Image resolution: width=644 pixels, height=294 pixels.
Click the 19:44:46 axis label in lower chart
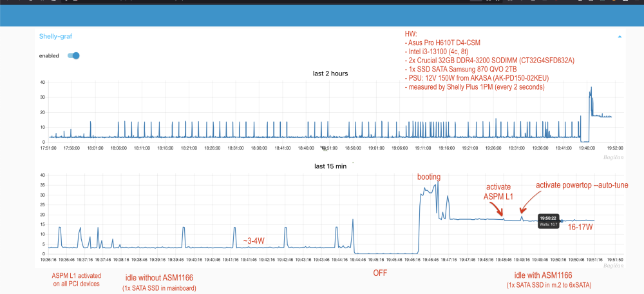click(x=357, y=260)
